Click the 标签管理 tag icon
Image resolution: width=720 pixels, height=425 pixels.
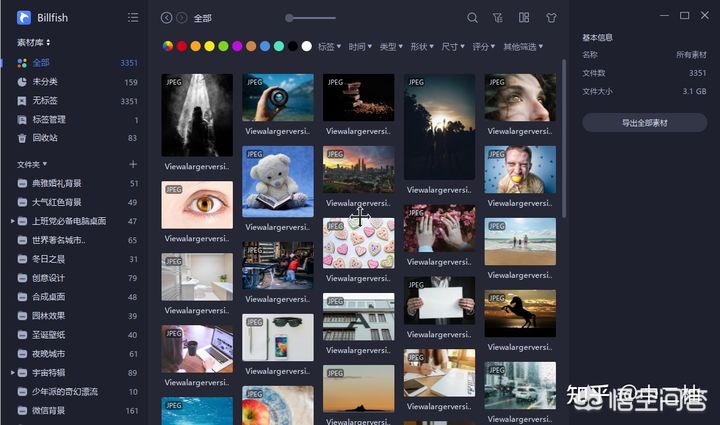[22, 120]
